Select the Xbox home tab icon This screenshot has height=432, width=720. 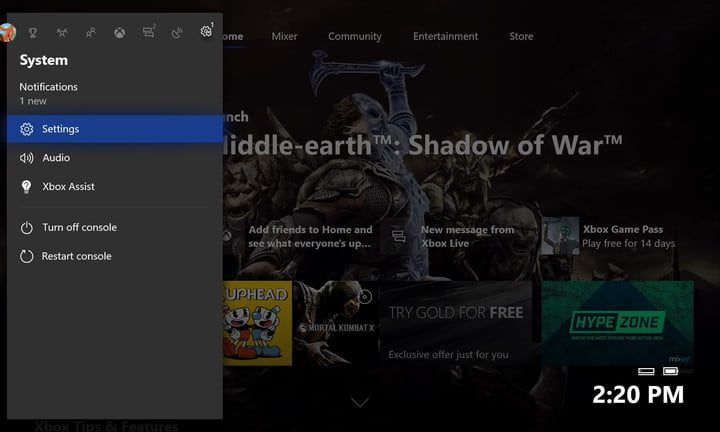[x=119, y=33]
